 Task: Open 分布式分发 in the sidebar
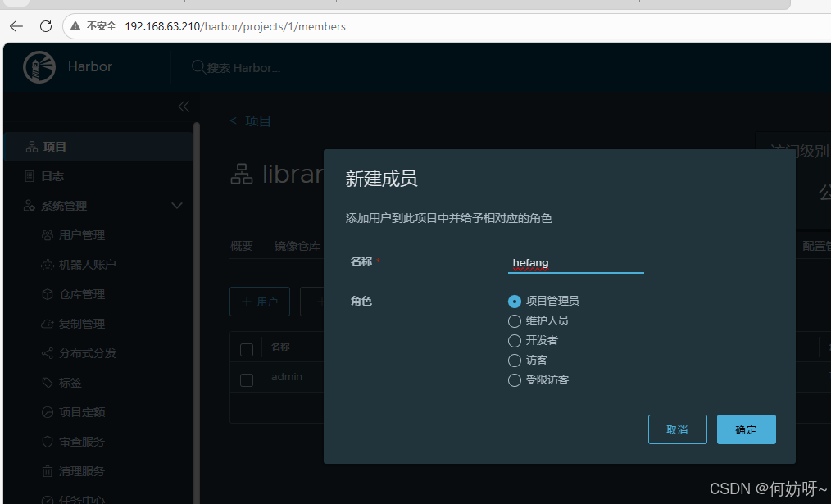pyautogui.click(x=88, y=353)
